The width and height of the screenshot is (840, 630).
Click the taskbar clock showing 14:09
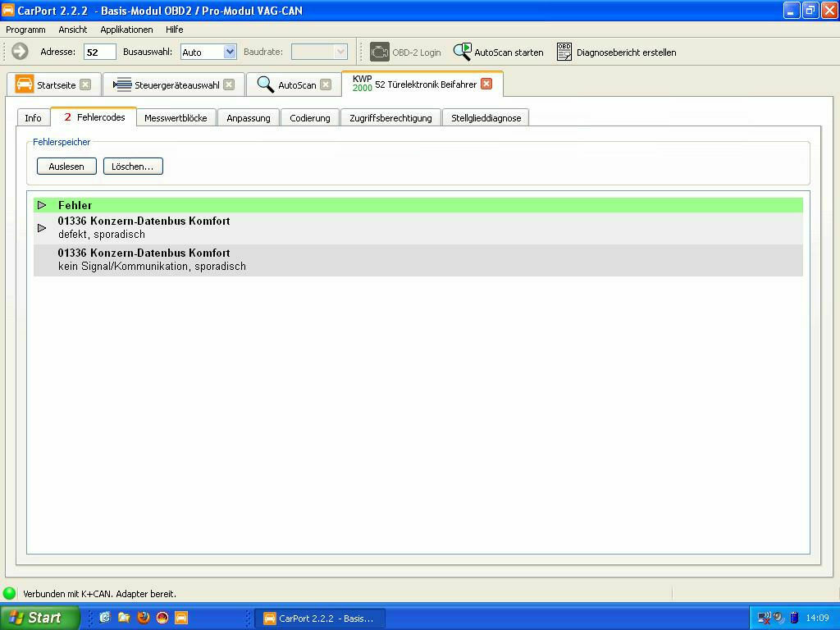(818, 618)
